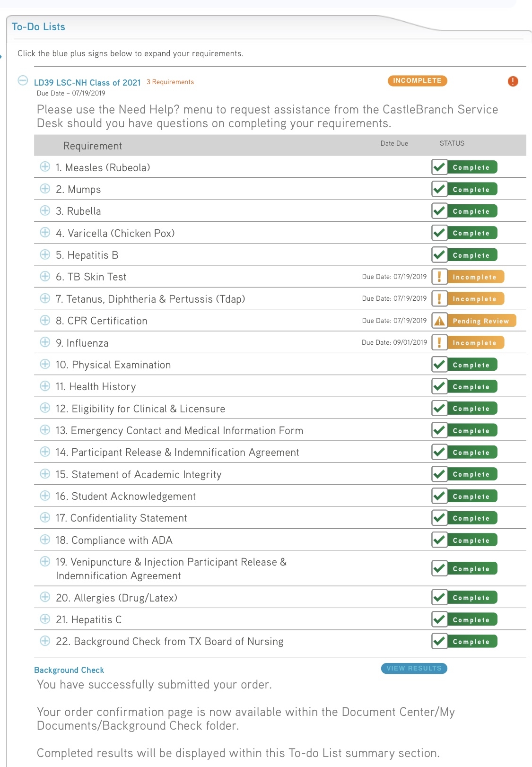The image size is (532, 767).
Task: Click the exclamation icon for Influenza
Action: coord(439,342)
